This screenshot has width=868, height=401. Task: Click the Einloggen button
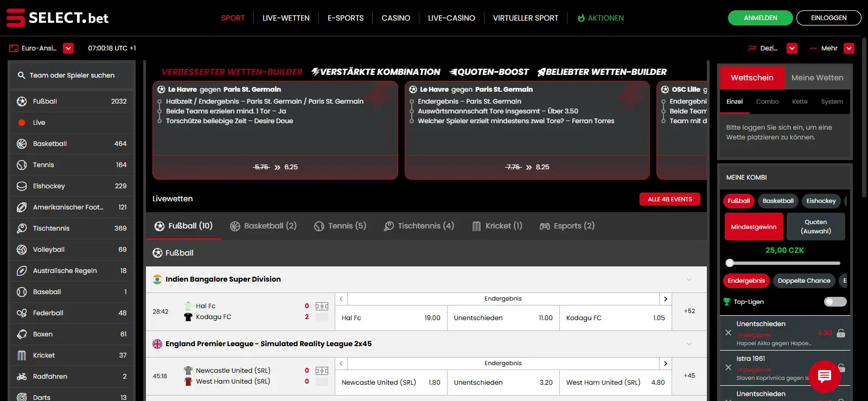pos(828,18)
